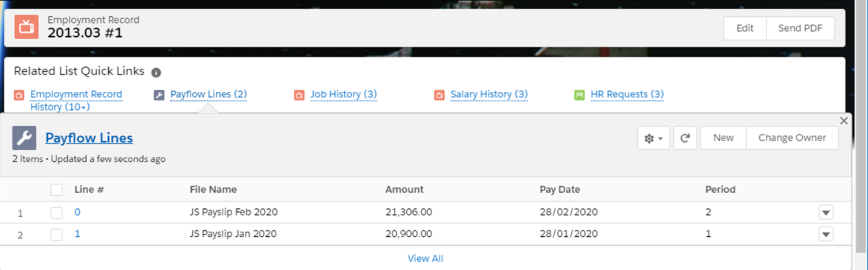This screenshot has height=270, width=868.
Task: Check the box for JS Payslip Feb 2020
Action: coord(56,213)
